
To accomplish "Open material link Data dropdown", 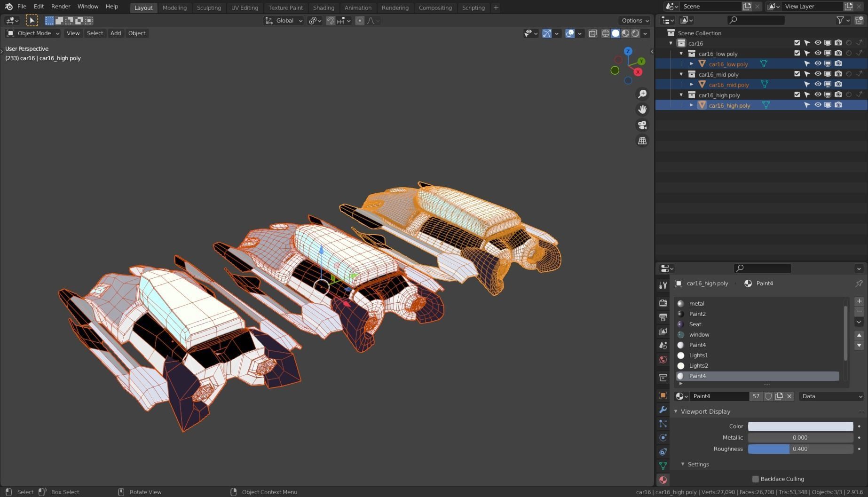I will (831, 396).
